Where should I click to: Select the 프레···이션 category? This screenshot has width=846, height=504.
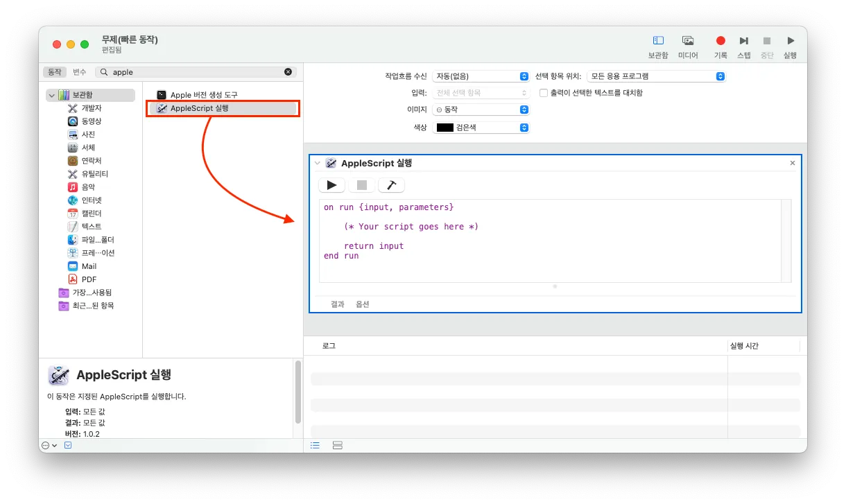pos(97,253)
